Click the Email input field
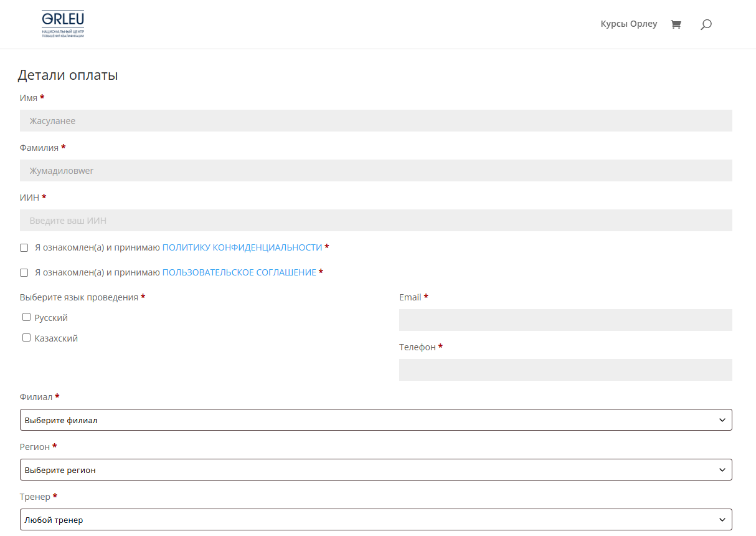 click(x=565, y=320)
